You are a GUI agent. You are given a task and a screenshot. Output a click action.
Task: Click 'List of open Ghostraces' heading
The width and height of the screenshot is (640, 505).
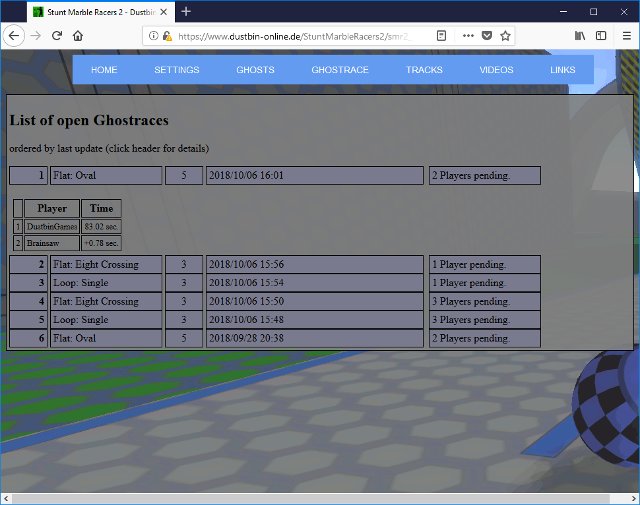pos(89,120)
